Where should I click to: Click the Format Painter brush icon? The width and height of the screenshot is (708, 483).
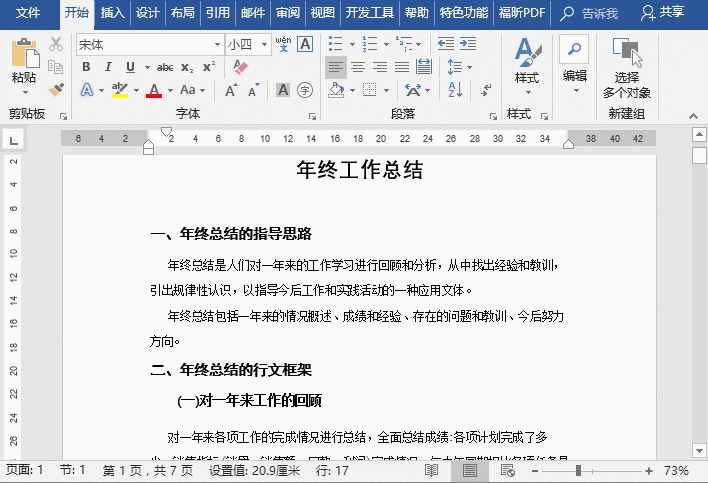(56, 89)
